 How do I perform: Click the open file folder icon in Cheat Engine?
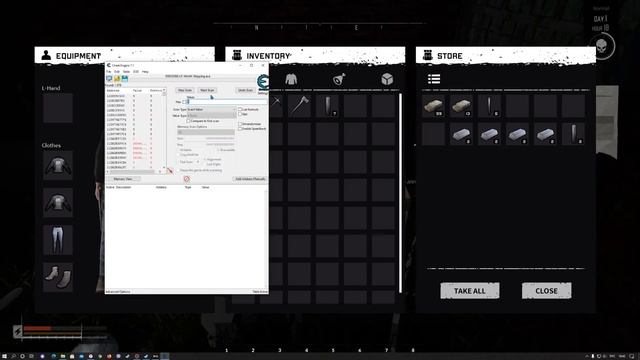(x=117, y=78)
